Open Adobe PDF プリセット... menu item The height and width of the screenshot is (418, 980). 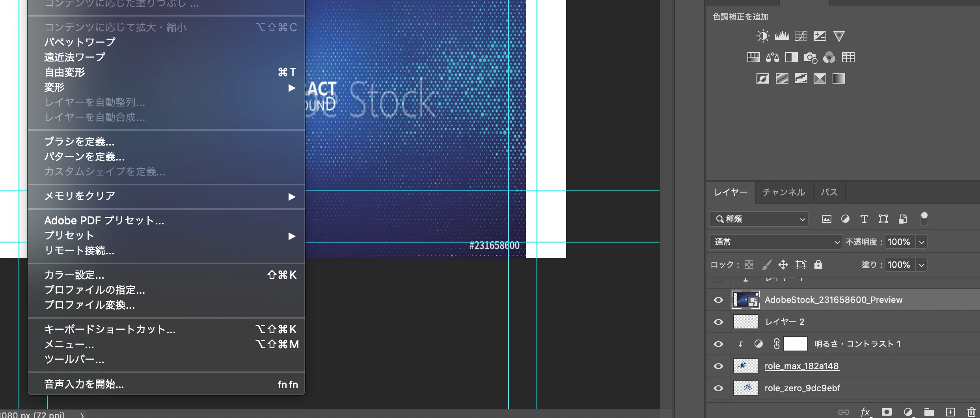click(166, 220)
